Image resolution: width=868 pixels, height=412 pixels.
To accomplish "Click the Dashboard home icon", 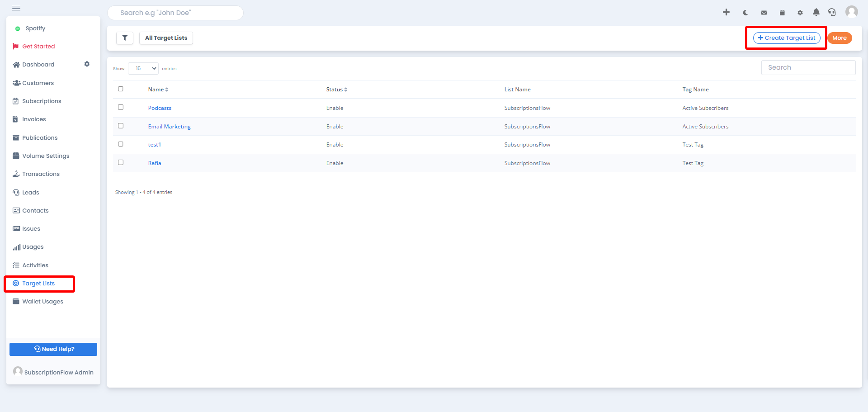I will [16, 65].
